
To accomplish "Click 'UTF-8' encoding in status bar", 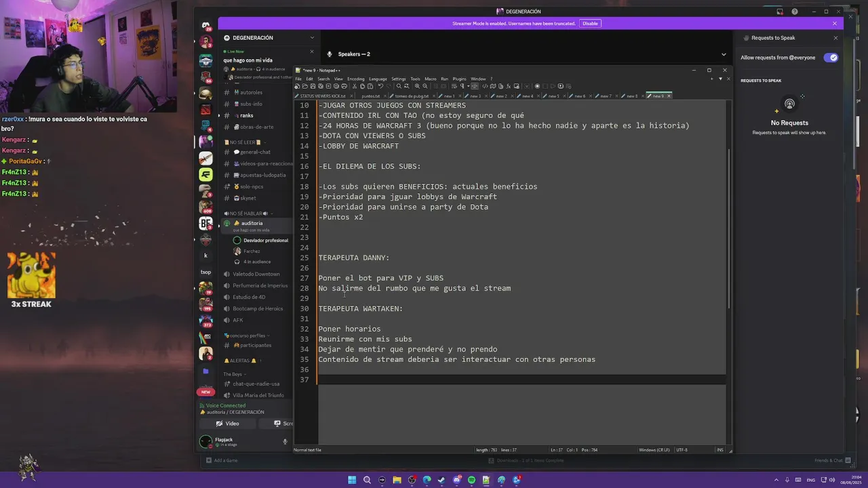I will coord(682,450).
